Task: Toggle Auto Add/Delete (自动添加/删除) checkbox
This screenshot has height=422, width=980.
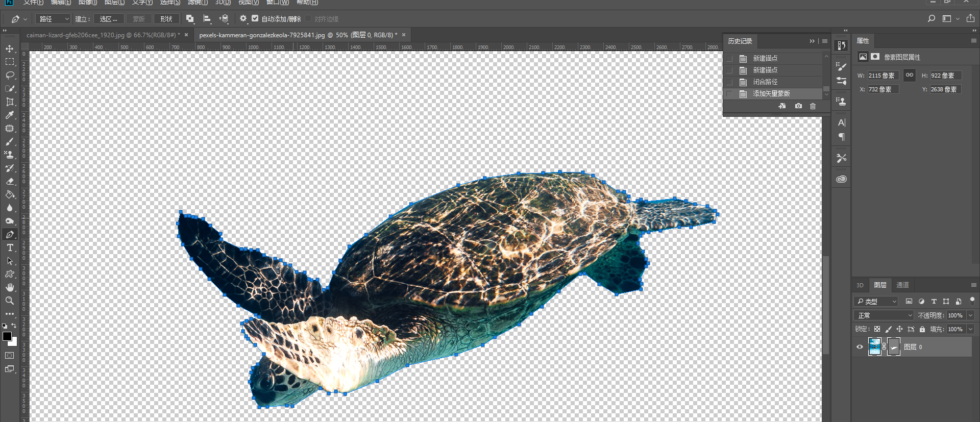Action: pos(255,18)
